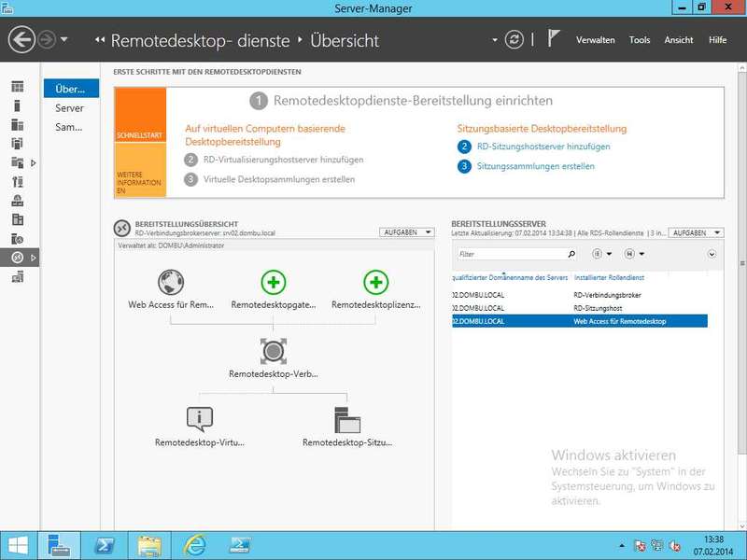Select Server in the side navigation

click(x=69, y=108)
